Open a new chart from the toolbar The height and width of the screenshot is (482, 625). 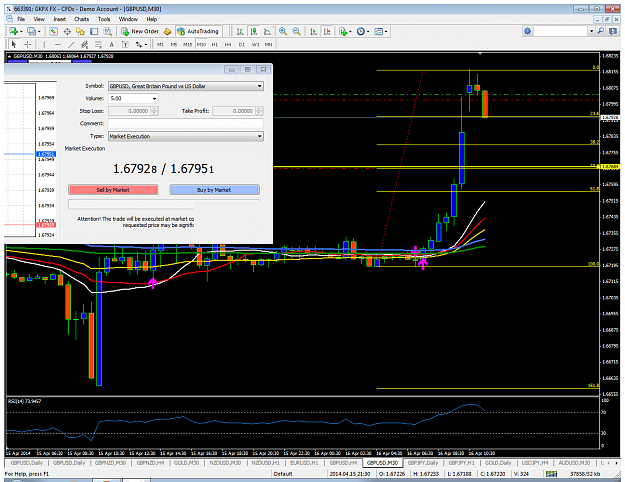tap(14, 31)
